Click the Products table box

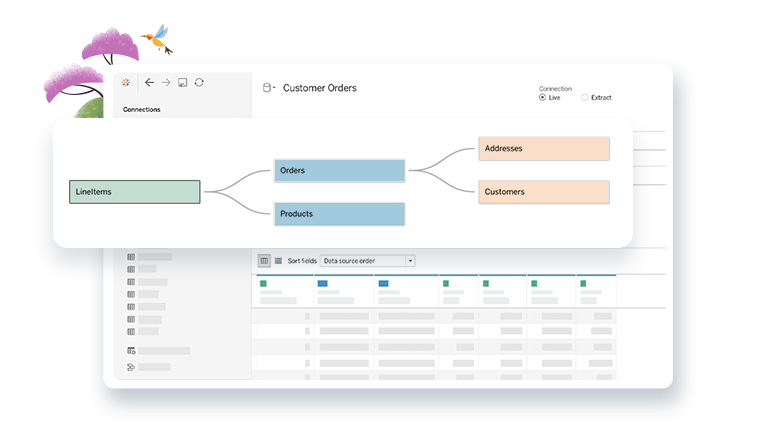340,214
